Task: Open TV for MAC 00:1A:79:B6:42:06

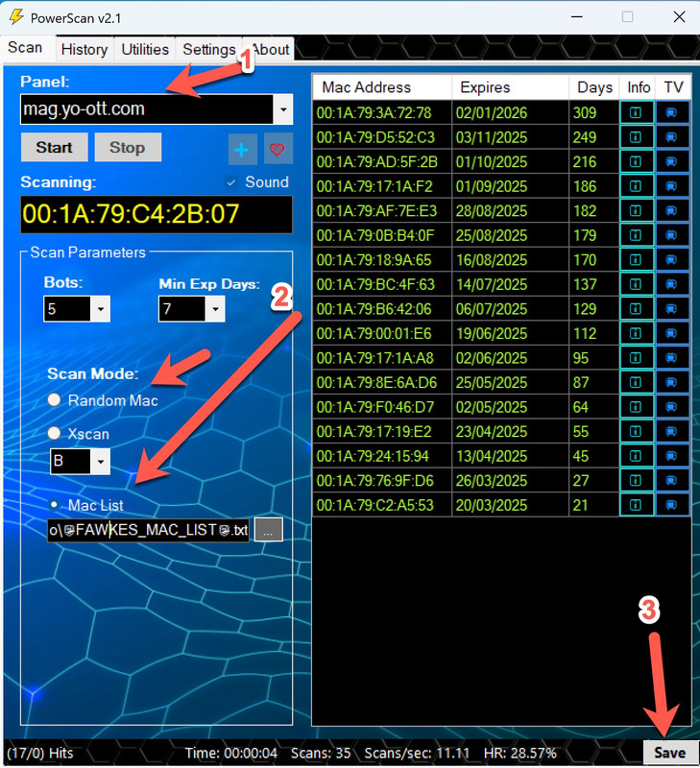Action: pos(672,308)
